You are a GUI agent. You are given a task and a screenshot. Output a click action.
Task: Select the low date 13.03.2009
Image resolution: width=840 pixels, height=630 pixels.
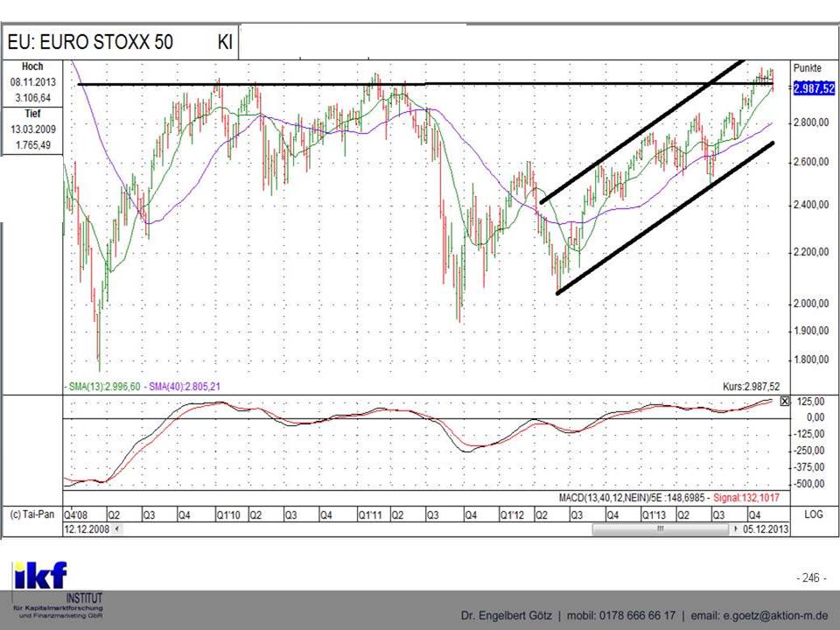click(32, 129)
